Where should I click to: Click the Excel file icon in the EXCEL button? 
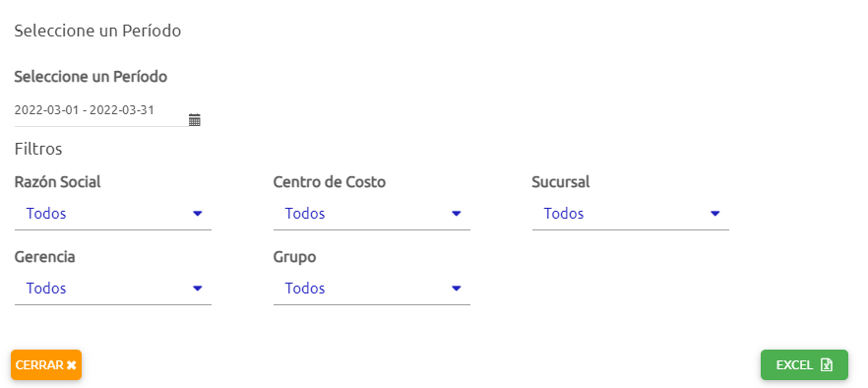coord(827,365)
